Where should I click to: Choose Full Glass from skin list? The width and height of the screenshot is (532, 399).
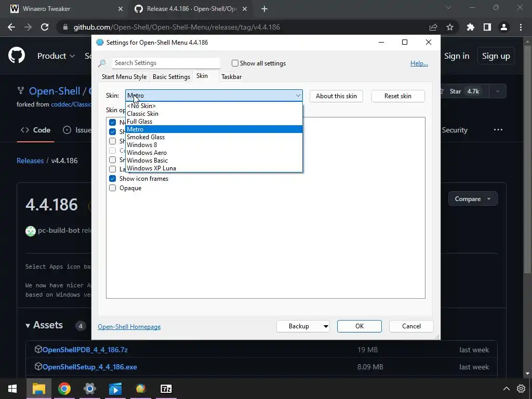click(x=214, y=122)
